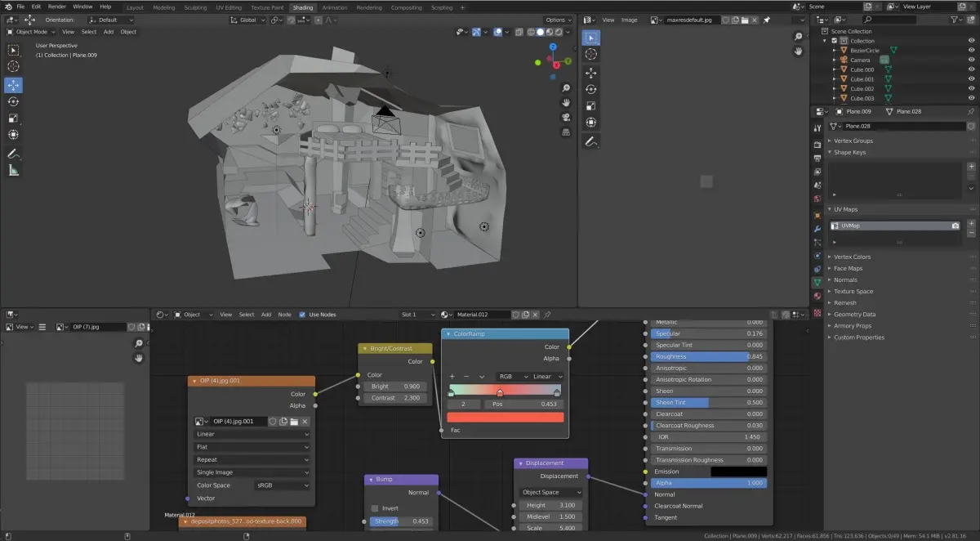Select the Measure tool in viewport toolbar
980x541 pixels.
[x=13, y=170]
